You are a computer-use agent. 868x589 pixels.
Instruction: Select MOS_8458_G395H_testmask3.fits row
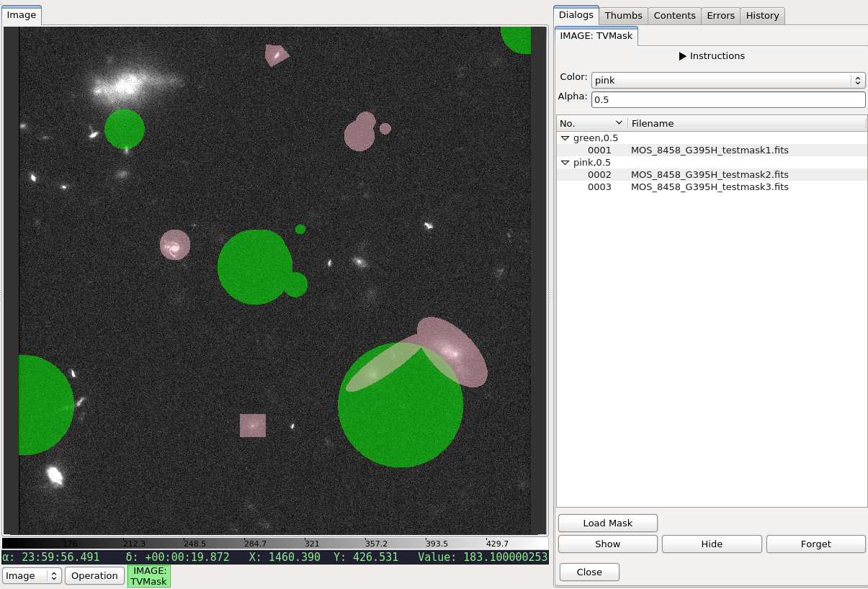click(x=712, y=187)
